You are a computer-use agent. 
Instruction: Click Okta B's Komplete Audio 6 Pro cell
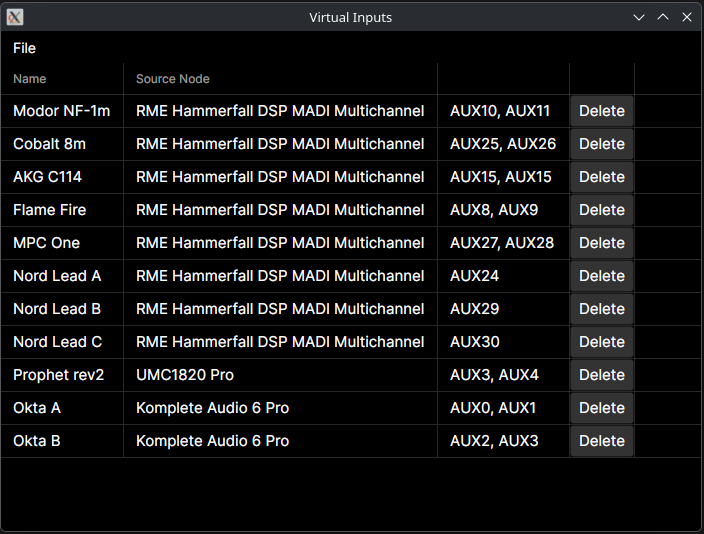click(x=280, y=441)
